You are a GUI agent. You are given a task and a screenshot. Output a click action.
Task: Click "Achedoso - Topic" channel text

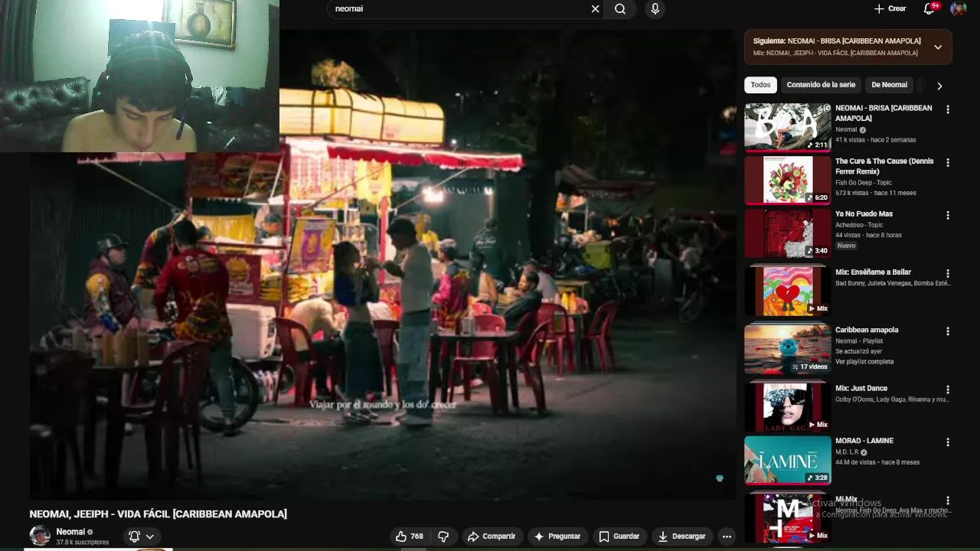(x=859, y=225)
